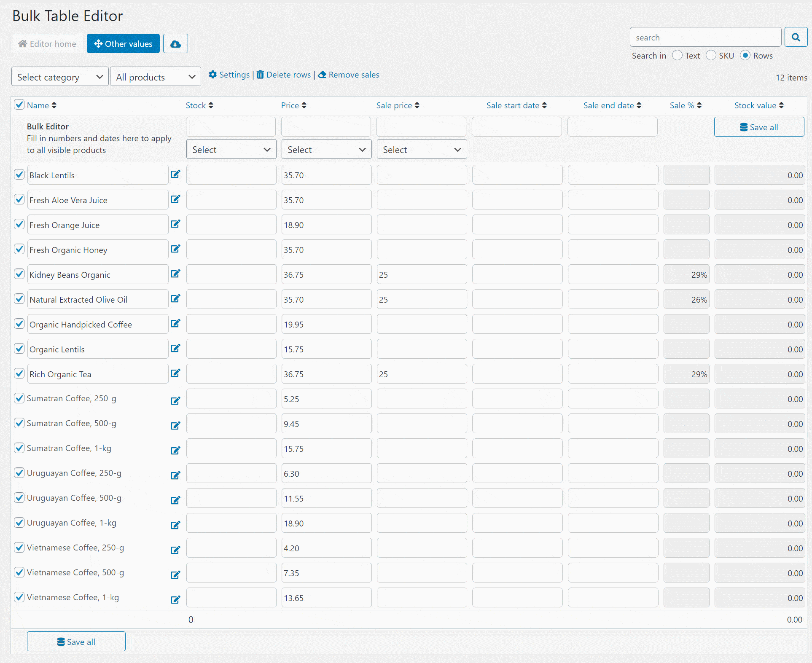Click the eraser icon beside Remove sales
This screenshot has width=812, height=663.
click(x=323, y=75)
